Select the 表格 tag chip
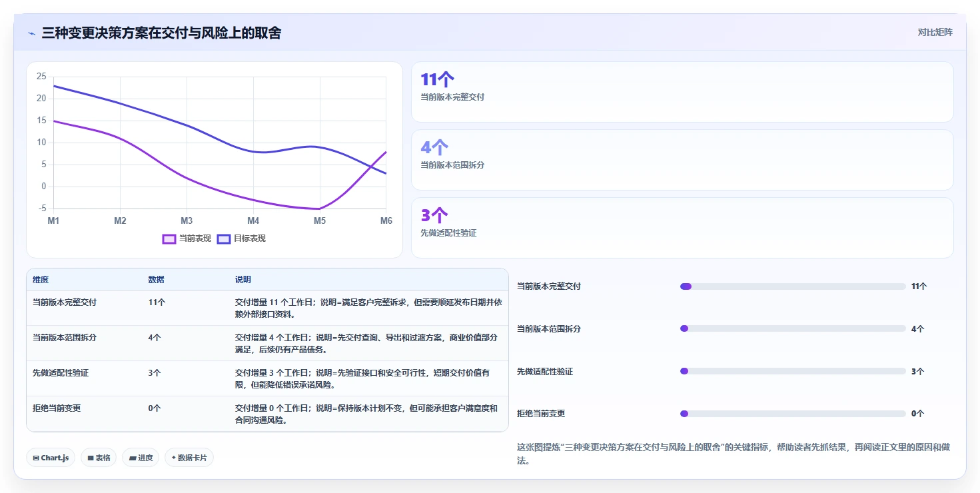 pyautogui.click(x=99, y=458)
